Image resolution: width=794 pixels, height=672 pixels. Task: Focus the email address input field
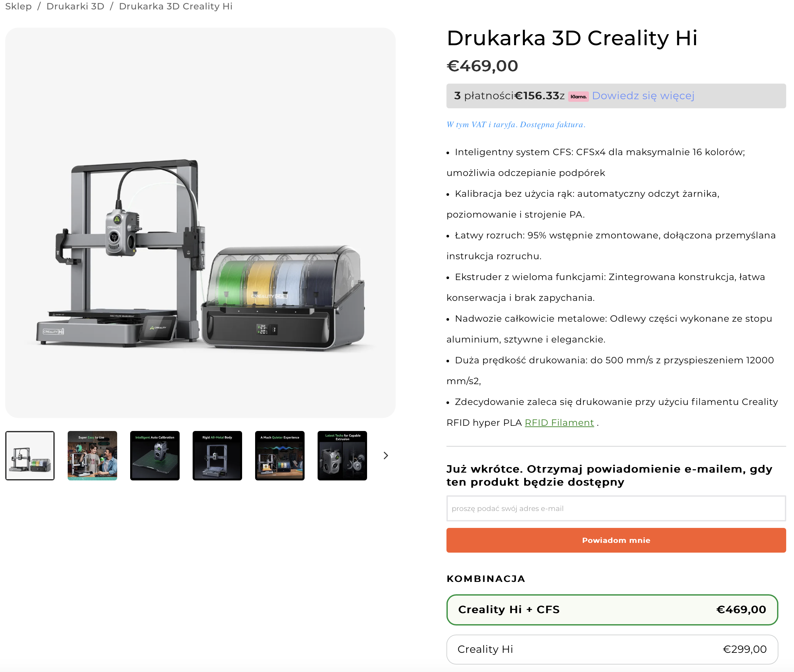pos(616,508)
